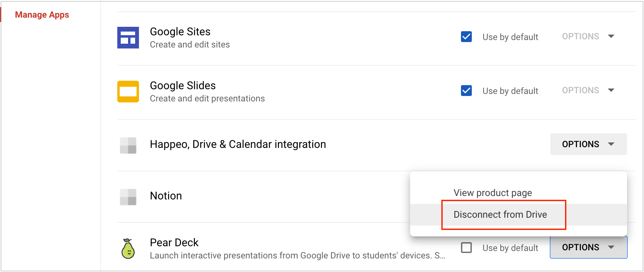Click the Pear Deck app title
The height and width of the screenshot is (272, 644).
(174, 242)
